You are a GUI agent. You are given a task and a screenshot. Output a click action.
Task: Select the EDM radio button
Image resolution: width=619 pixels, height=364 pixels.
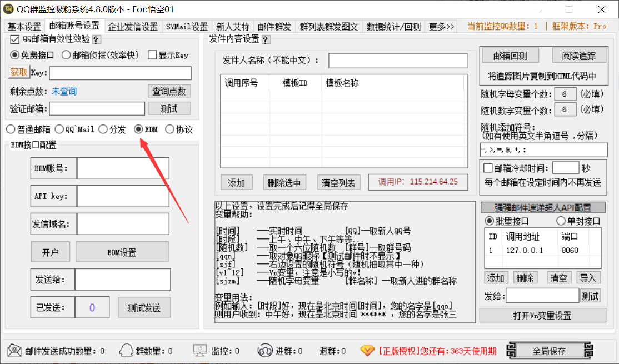(x=138, y=129)
